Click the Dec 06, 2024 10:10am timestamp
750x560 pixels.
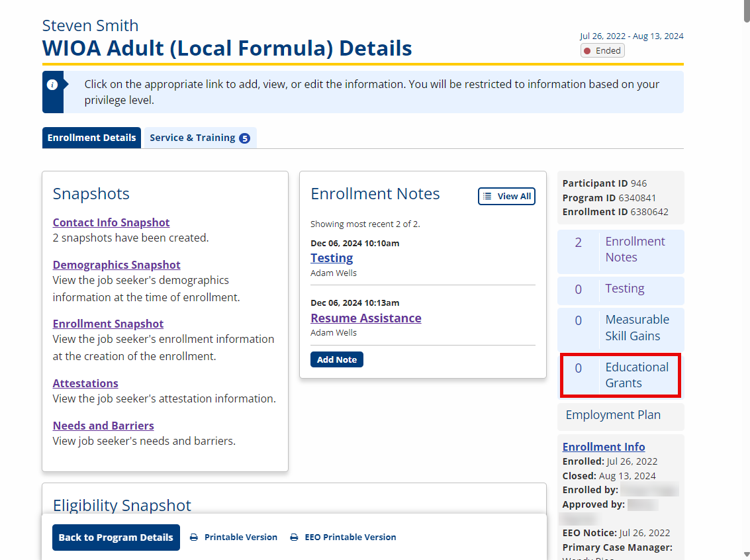point(354,244)
